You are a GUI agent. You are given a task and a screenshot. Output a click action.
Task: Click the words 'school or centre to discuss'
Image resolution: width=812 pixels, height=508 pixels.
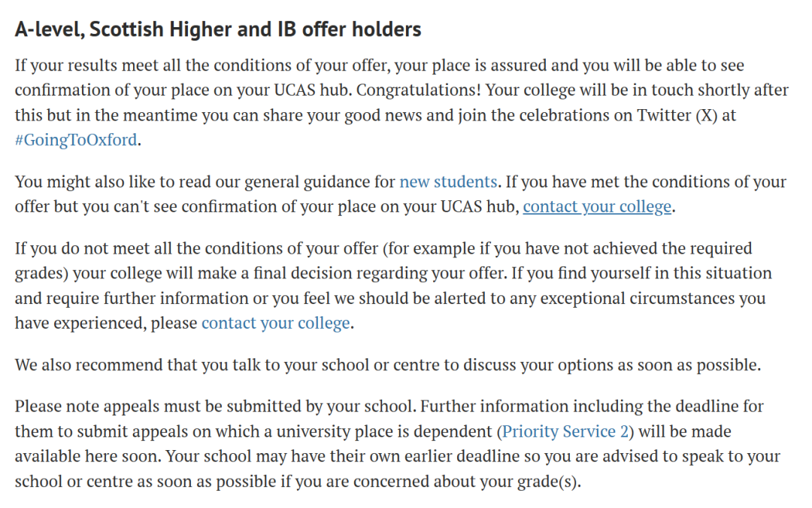coord(417,365)
